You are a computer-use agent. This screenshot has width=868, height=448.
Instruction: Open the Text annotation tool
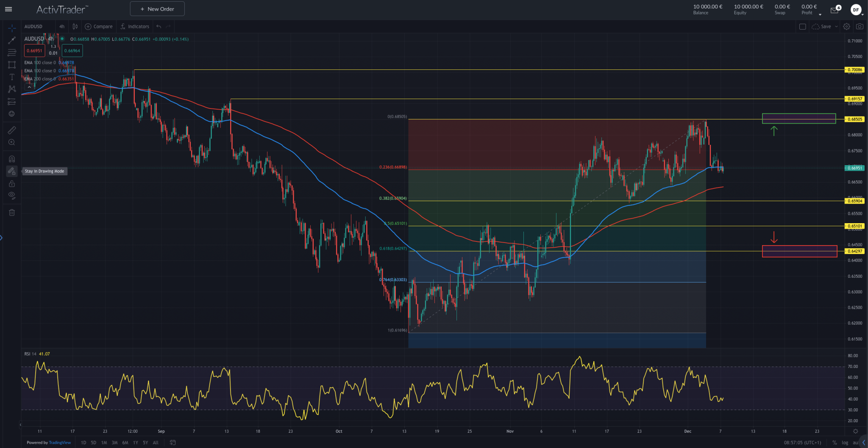point(11,77)
